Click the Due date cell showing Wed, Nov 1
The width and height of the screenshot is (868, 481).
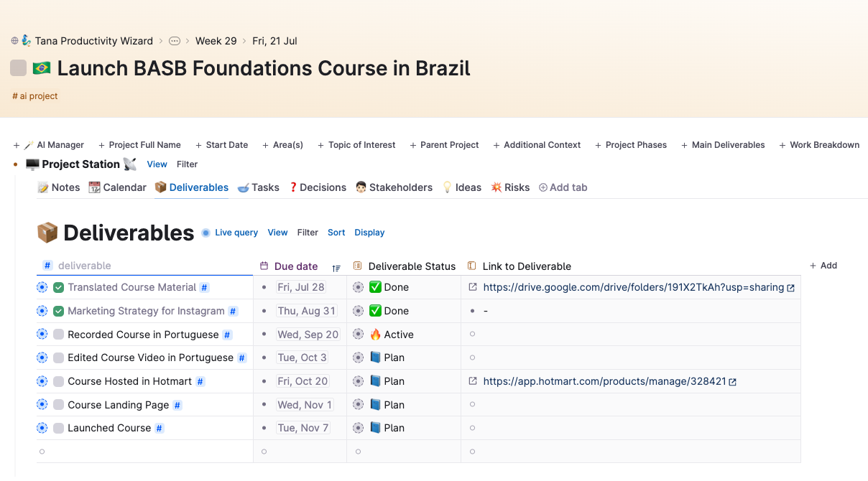pyautogui.click(x=305, y=405)
